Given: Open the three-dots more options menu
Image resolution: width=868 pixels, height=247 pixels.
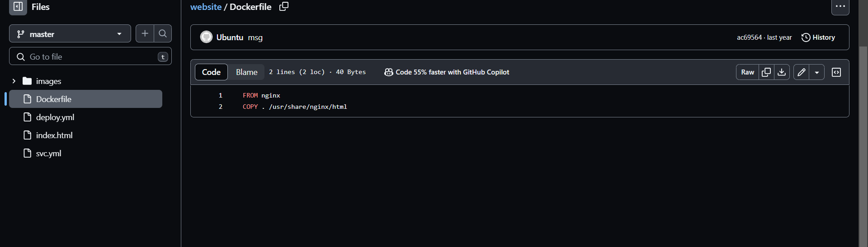Looking at the screenshot, I should tap(840, 7).
